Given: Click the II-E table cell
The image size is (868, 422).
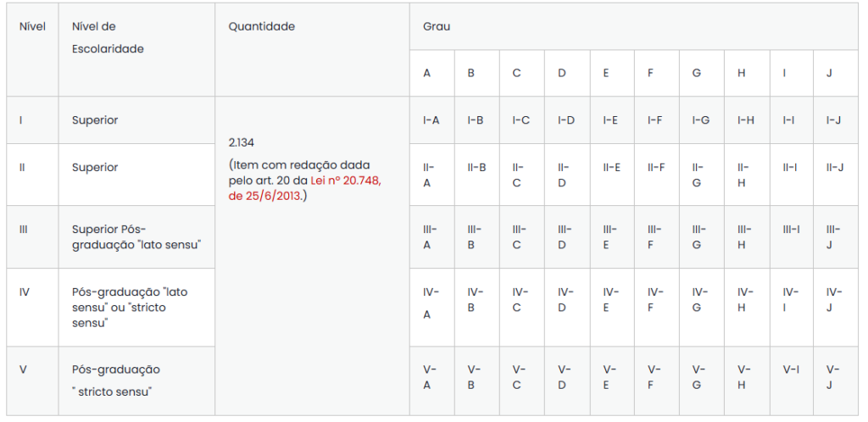Looking at the screenshot, I should click(x=611, y=168).
